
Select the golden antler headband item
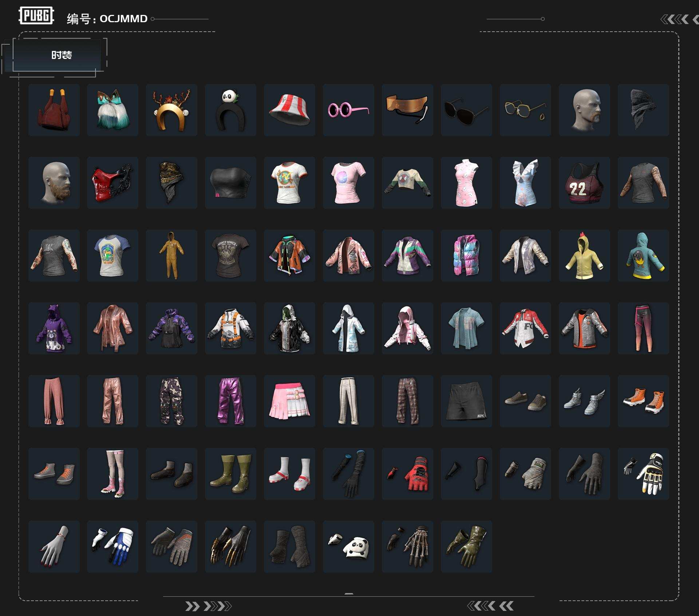(x=172, y=110)
